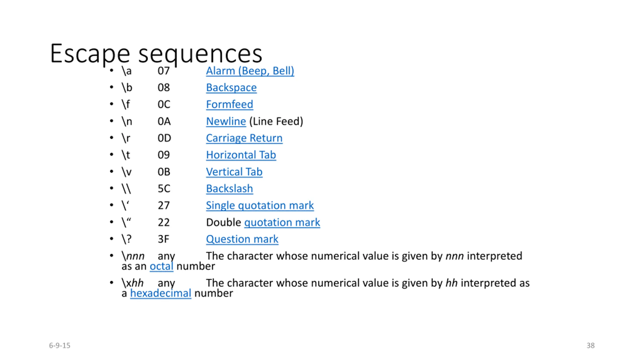Viewport: 644px width, 362px height.
Task: Click the 6-9-15 date footer
Action: pyautogui.click(x=60, y=345)
